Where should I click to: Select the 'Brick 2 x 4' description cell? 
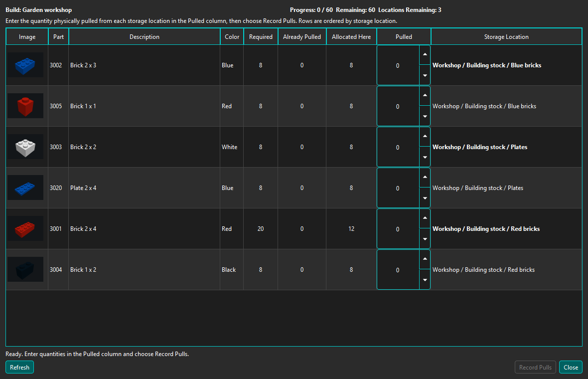(145, 229)
